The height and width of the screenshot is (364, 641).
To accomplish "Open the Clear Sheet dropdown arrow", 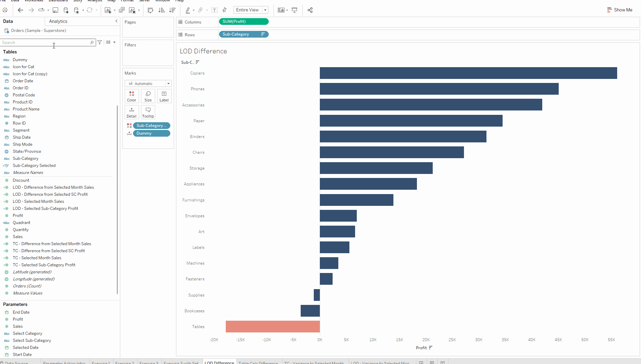I will tap(139, 10).
